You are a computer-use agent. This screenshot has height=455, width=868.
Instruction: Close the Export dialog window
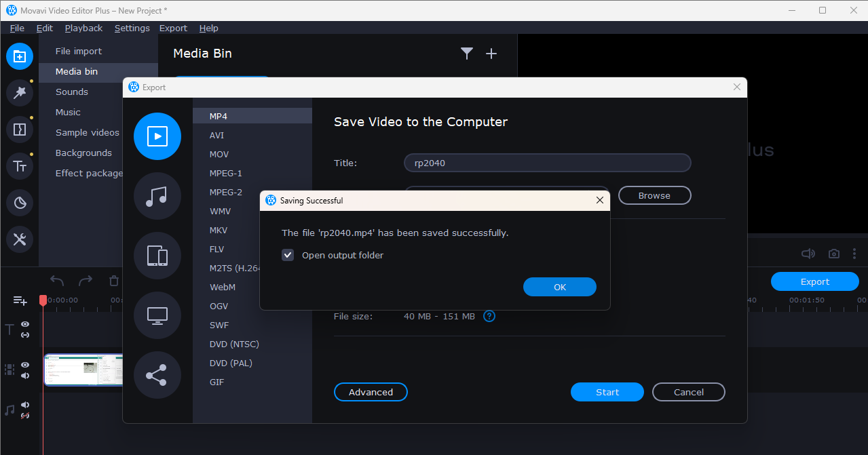coord(737,87)
